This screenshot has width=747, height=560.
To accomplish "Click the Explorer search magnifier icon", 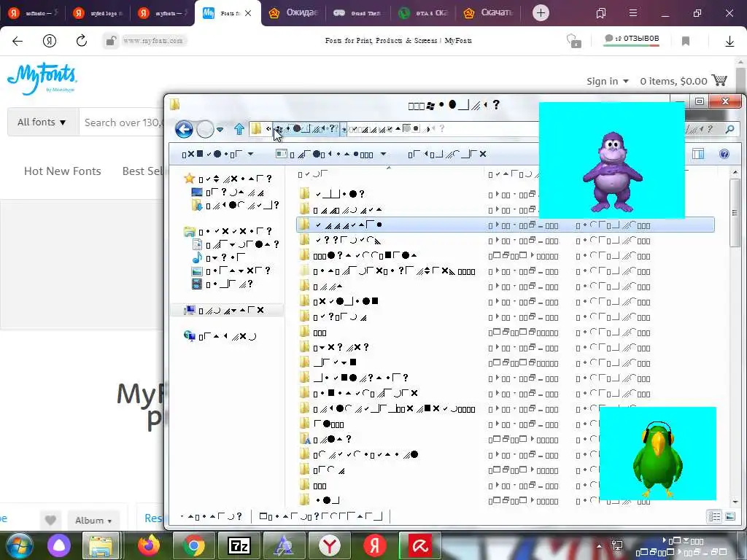I will tap(729, 129).
